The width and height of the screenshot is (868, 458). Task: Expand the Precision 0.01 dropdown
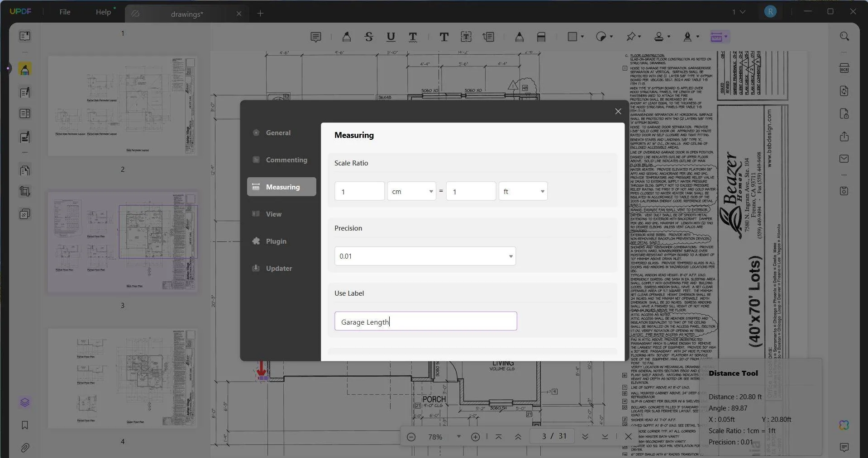click(425, 256)
